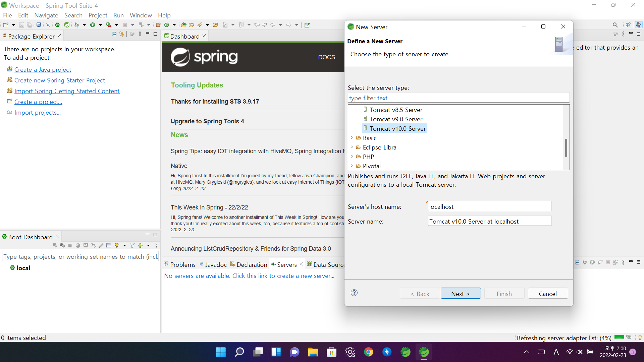Image resolution: width=644 pixels, height=362 pixels.
Task: Click the Boot Dashboard toolbar icon
Action: point(57,25)
